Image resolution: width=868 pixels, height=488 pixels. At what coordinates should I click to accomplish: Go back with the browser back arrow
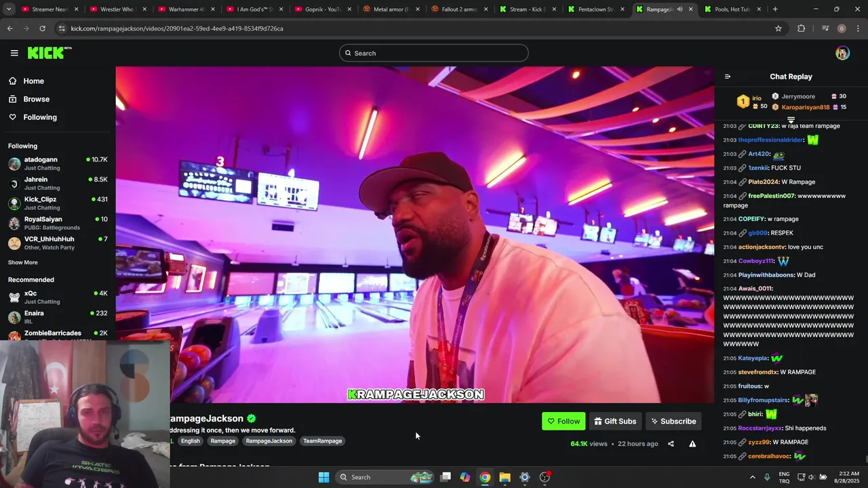pyautogui.click(x=10, y=28)
